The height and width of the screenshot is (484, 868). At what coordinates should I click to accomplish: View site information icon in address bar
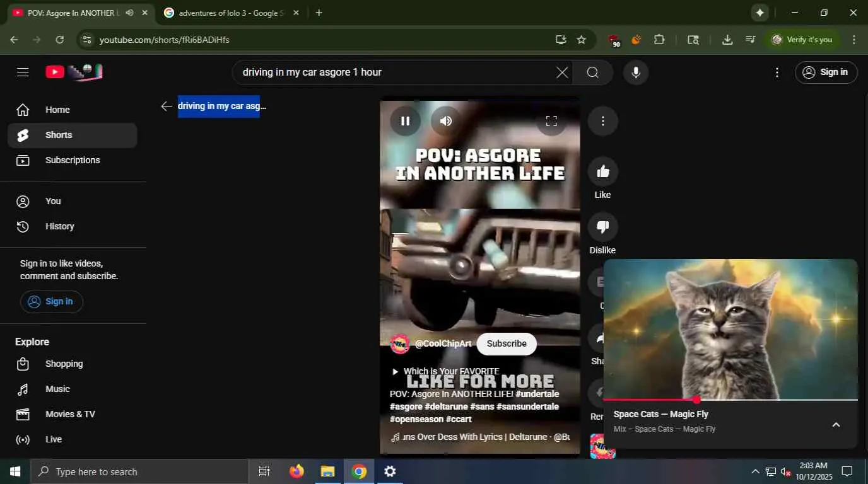pos(87,40)
